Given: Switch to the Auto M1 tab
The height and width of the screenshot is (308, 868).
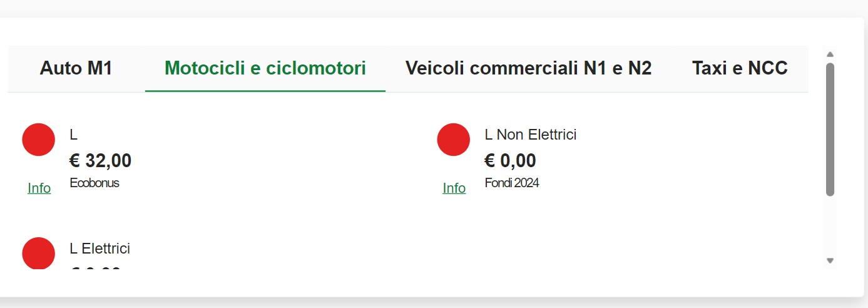Looking at the screenshot, I should point(76,68).
